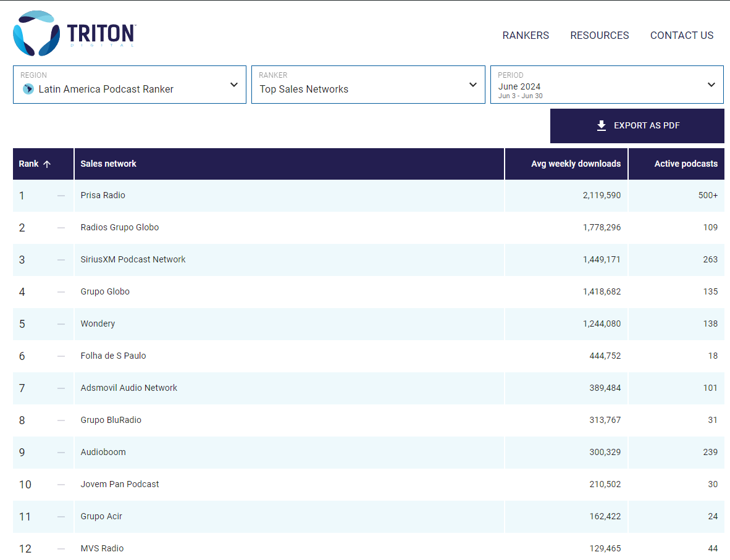Select Grupo Globo in rank 4 row
Image resolution: width=730 pixels, height=560 pixels.
point(105,291)
